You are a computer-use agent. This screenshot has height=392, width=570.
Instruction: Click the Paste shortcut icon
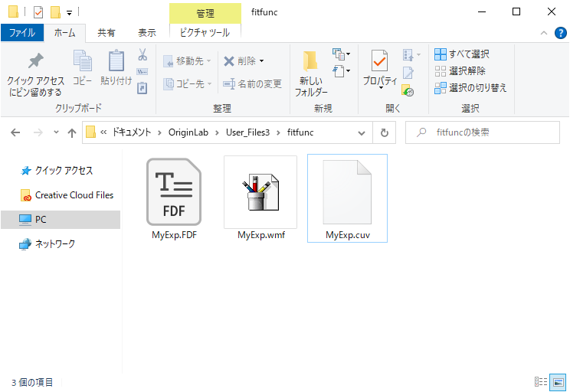click(x=142, y=88)
